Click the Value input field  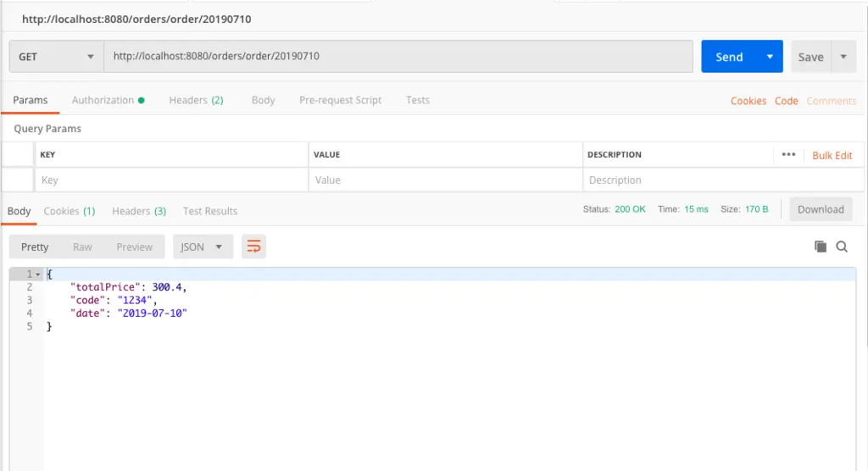445,180
